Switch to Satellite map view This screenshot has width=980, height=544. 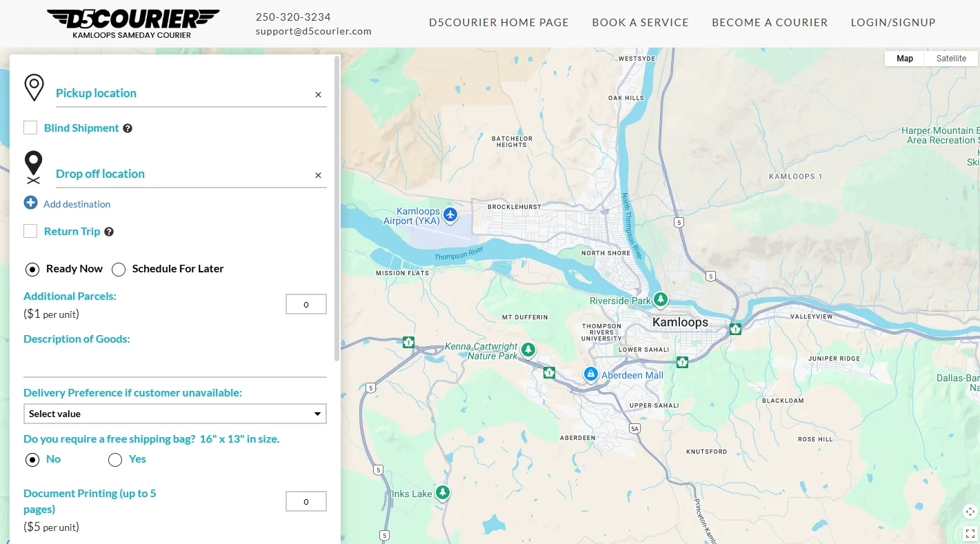point(951,58)
